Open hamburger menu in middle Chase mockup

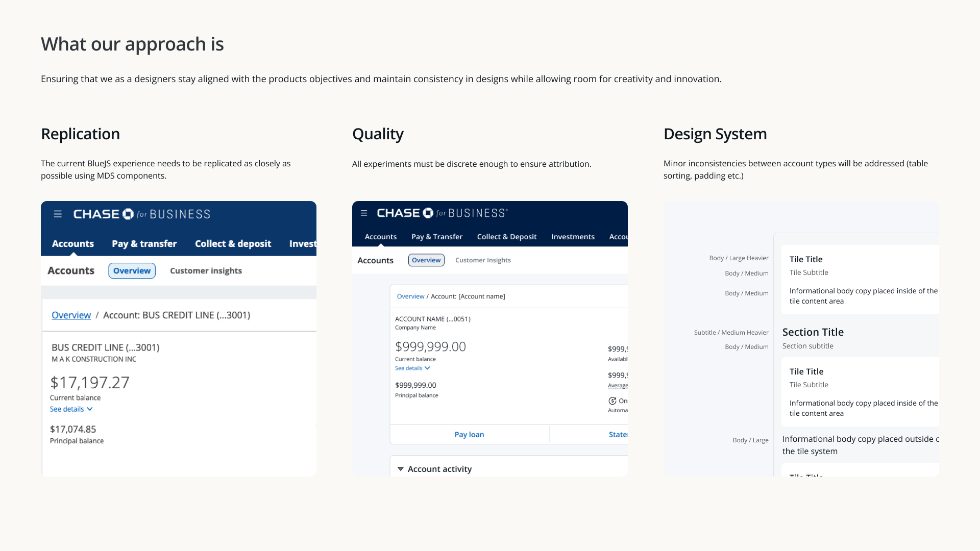coord(364,213)
